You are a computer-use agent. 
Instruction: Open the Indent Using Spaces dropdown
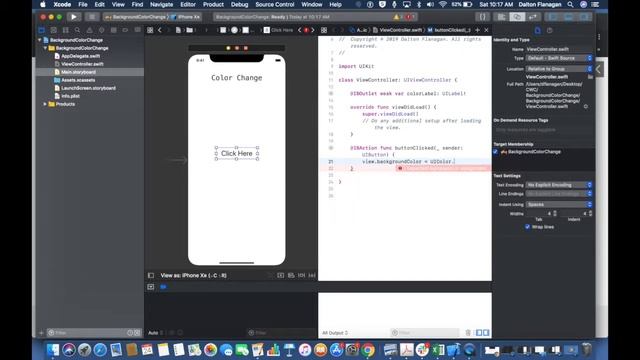pos(559,204)
